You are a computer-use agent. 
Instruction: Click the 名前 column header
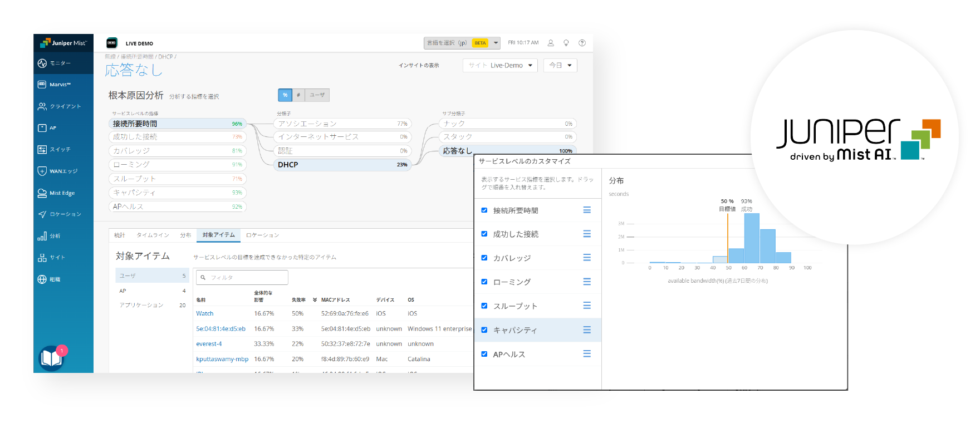click(x=201, y=300)
